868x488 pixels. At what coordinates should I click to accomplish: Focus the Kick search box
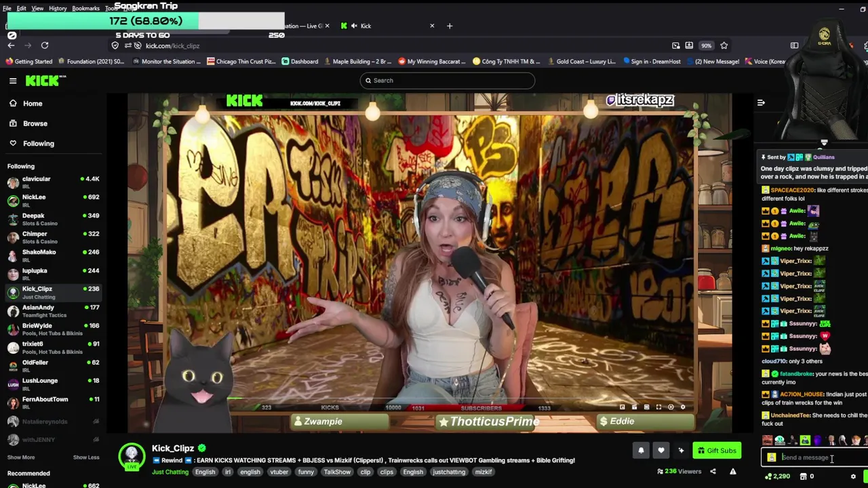click(448, 81)
